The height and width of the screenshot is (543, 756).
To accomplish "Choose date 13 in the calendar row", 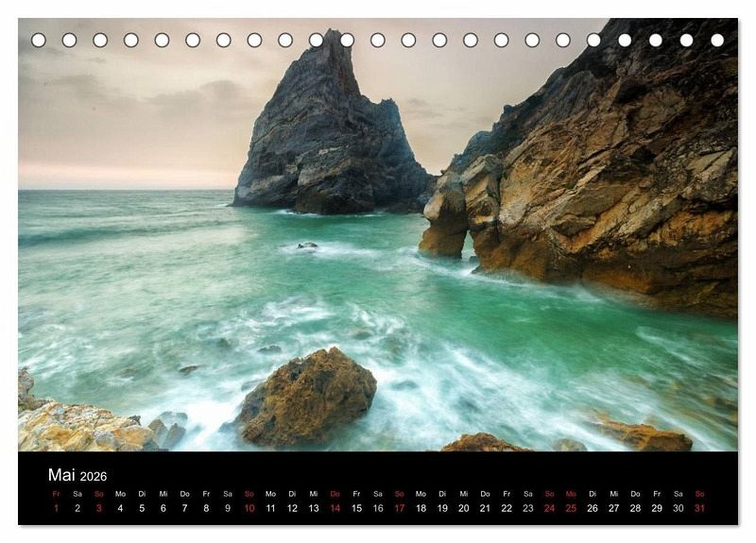I will click(314, 508).
